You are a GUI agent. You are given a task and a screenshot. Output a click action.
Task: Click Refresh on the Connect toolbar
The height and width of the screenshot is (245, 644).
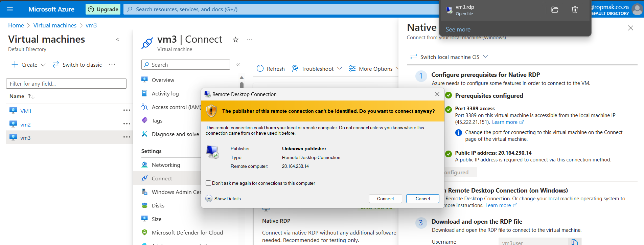point(271,69)
